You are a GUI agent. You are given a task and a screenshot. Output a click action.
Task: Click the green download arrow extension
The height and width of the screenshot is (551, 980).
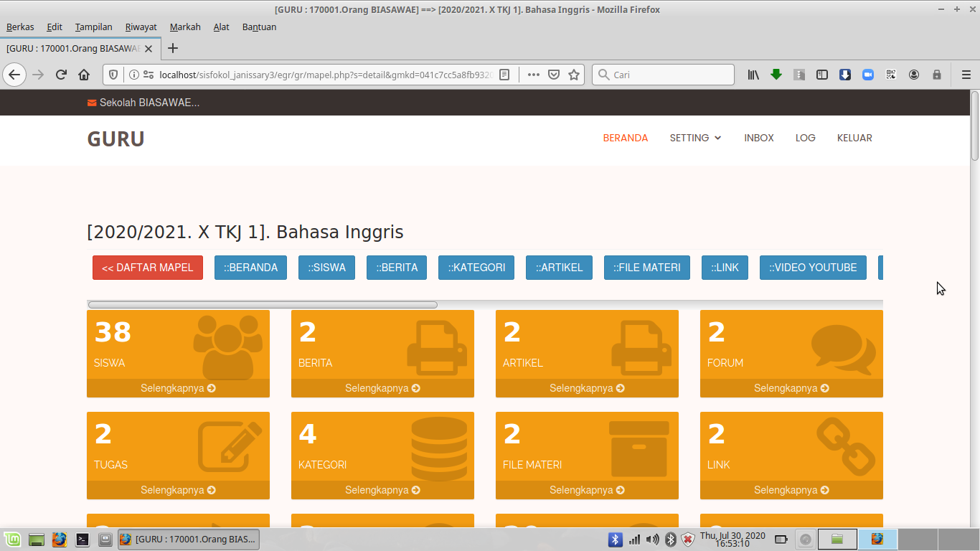776,75
